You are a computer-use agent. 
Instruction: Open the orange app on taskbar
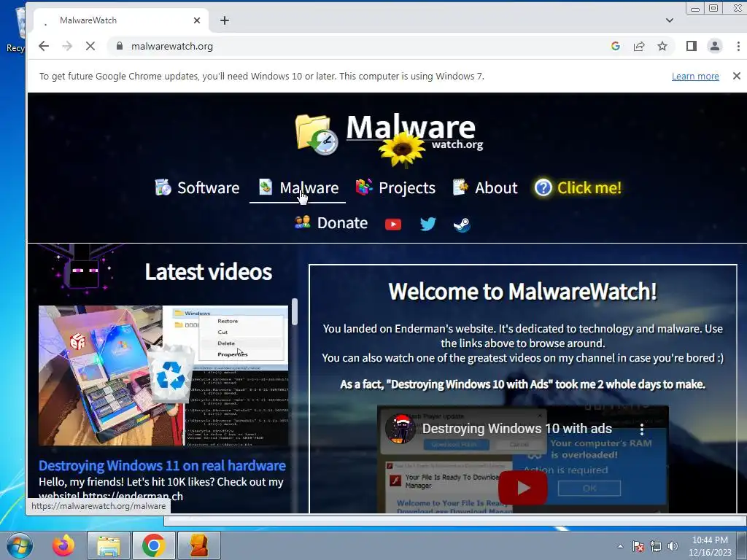pos(198,545)
